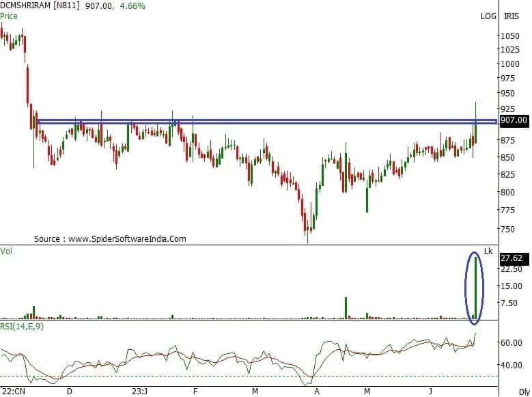Click the 60.00 RSI axis level
Image resolution: width=532 pixels, height=397 pixels.
coord(511,343)
